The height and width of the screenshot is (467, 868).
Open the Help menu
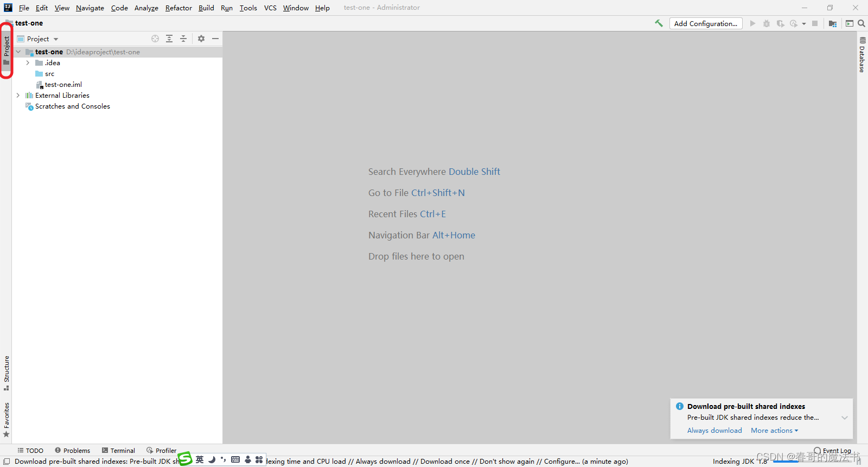322,8
